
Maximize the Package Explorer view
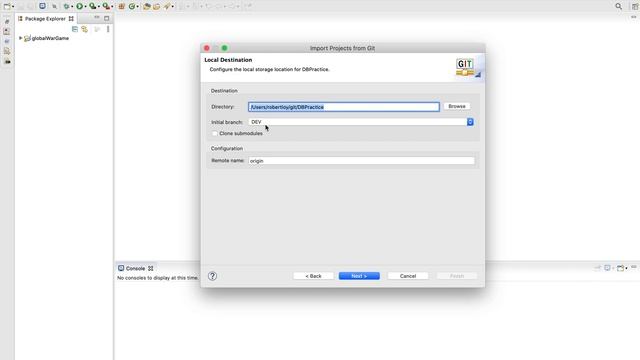tap(107, 18)
